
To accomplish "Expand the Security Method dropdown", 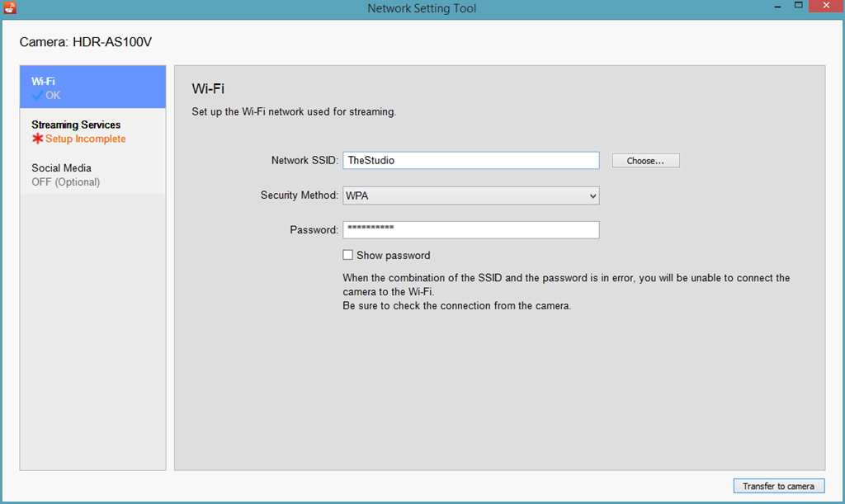I will [x=471, y=195].
